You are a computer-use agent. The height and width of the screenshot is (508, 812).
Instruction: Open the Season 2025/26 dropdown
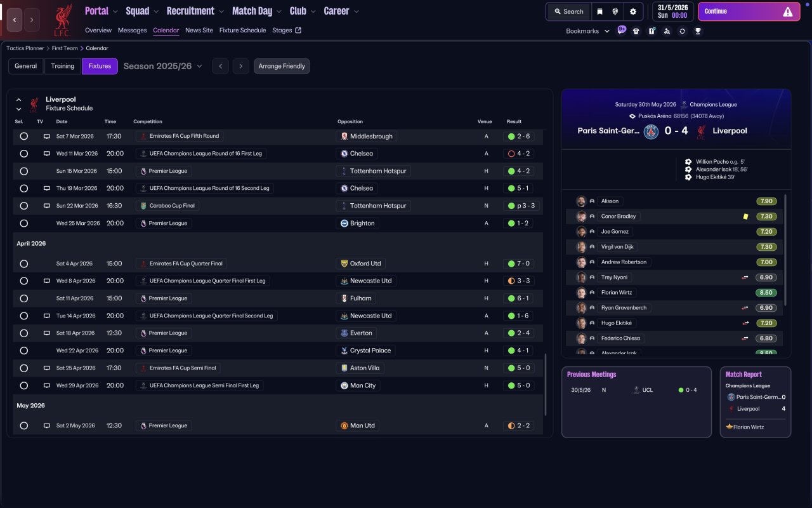coord(163,66)
